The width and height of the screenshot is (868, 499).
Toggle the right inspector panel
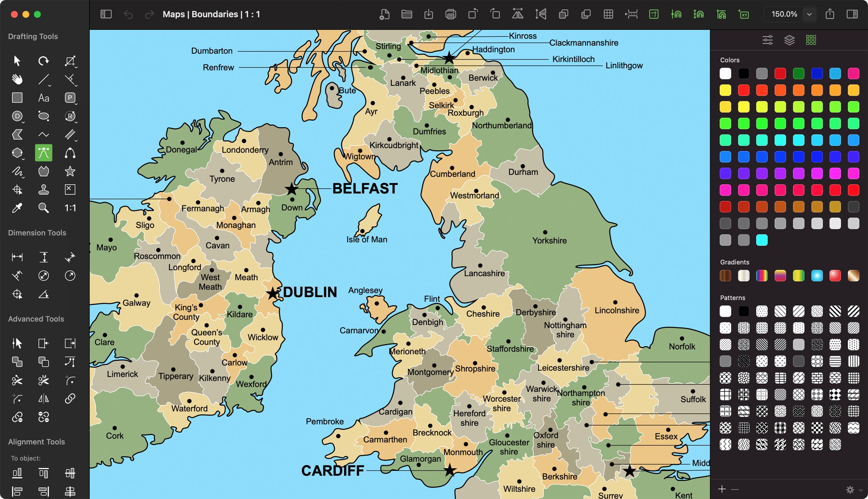tap(852, 14)
